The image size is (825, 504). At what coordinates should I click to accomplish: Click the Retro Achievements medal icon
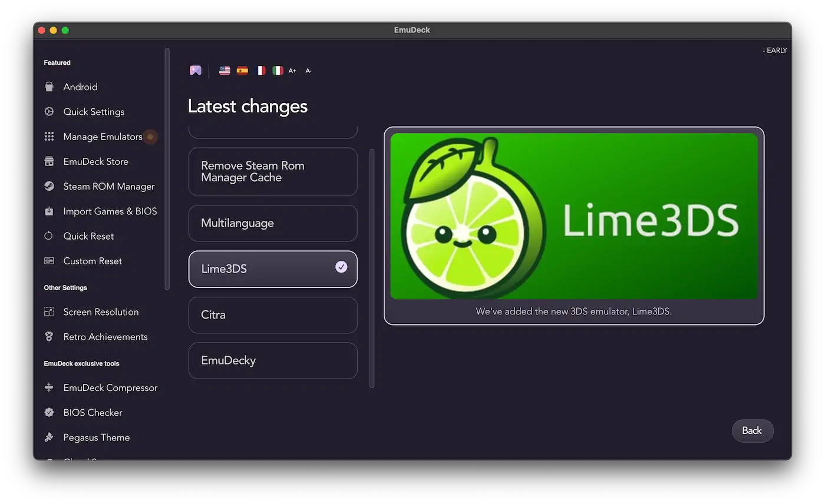click(49, 337)
